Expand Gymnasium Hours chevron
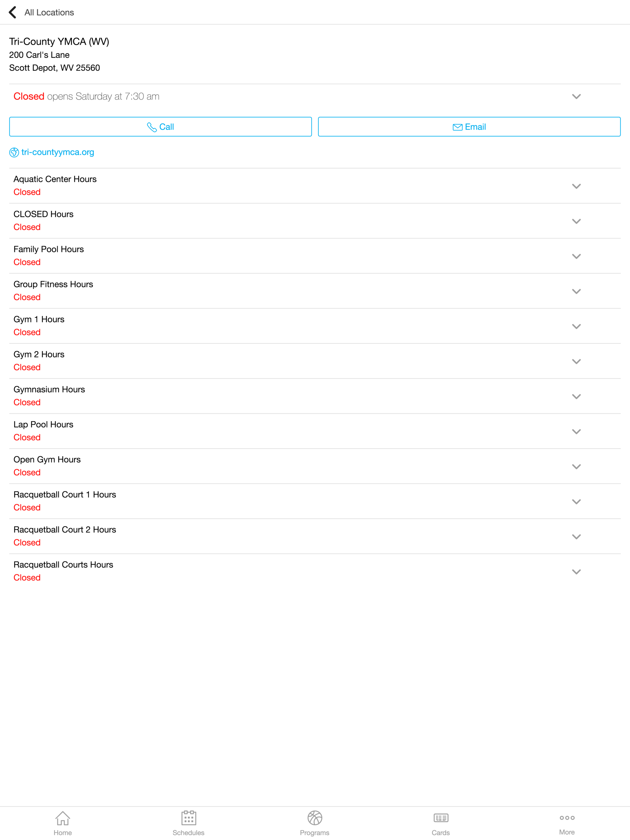Viewport: 630px width, 840px height. 576,396
